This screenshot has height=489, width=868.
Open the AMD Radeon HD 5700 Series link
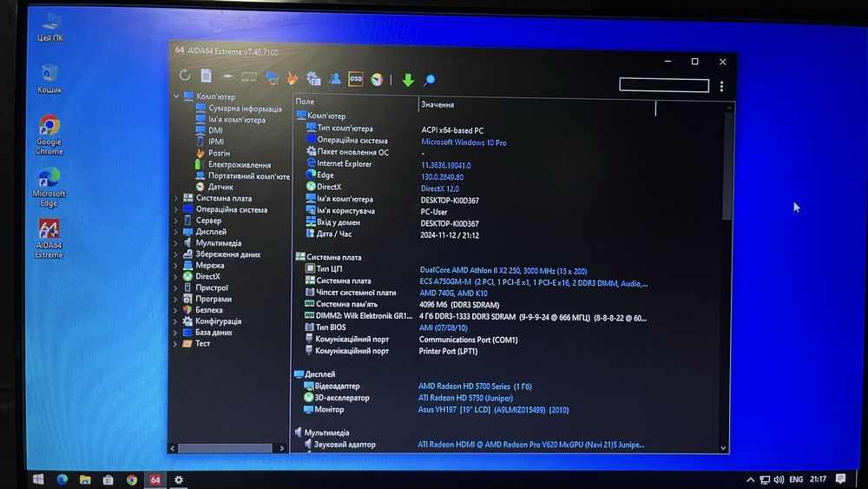coord(475,386)
